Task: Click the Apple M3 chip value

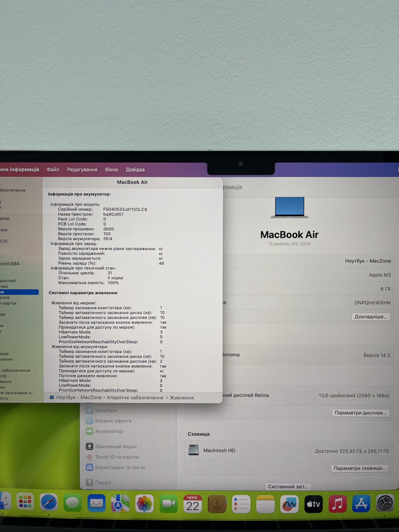Action: click(380, 275)
